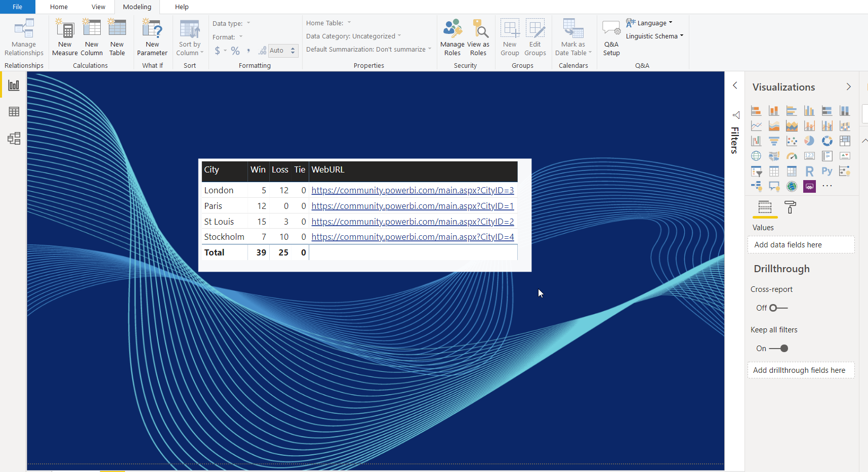868x472 pixels.
Task: Open the File menu
Action: [17, 7]
